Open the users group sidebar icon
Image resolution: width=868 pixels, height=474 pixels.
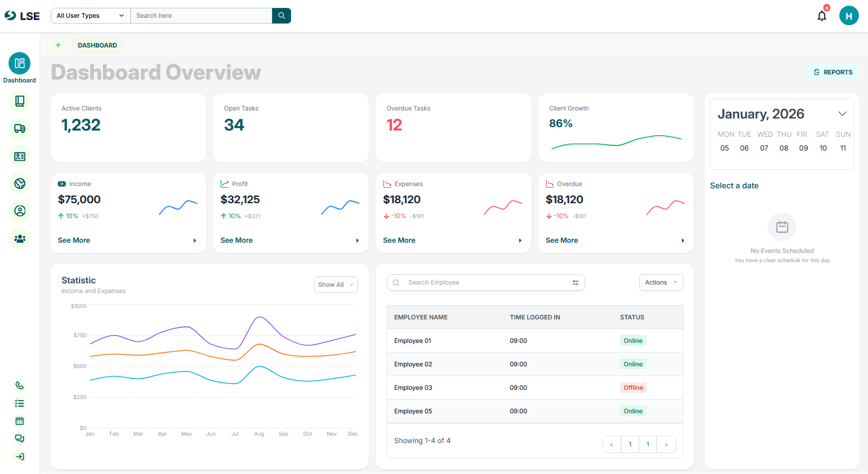19,239
